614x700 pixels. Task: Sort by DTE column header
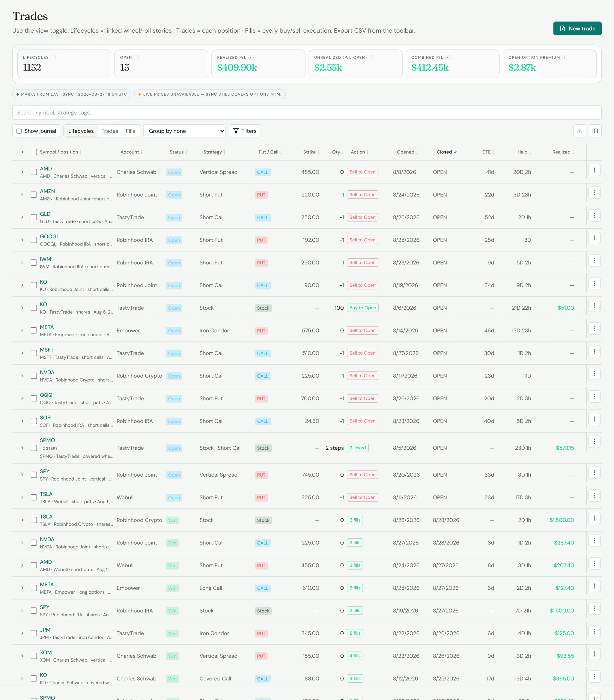tap(488, 152)
